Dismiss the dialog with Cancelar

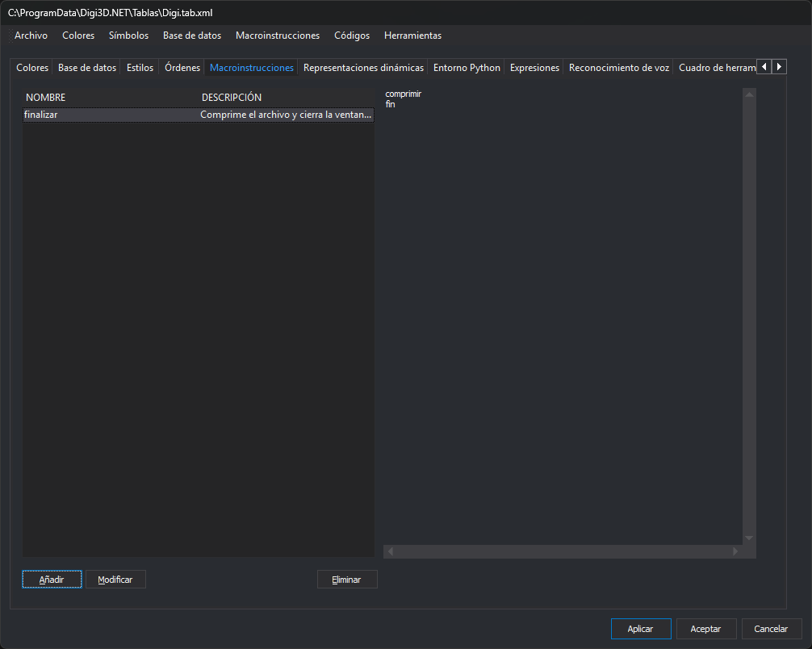pos(772,629)
